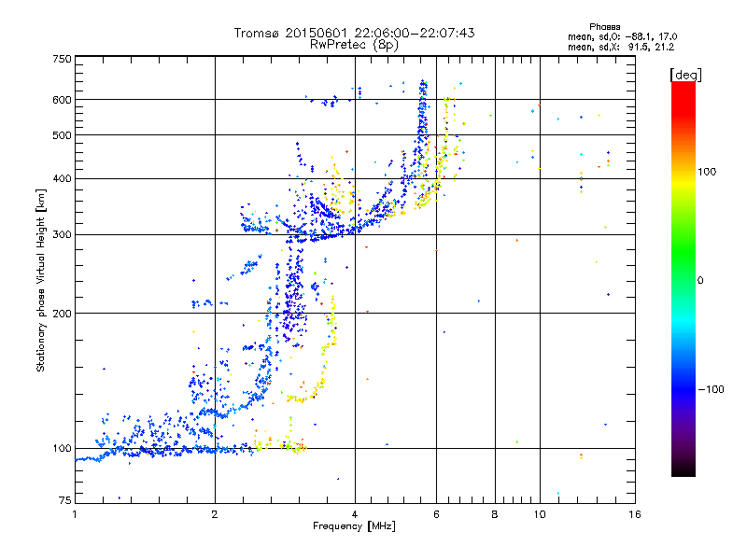Select the 'mean, sd,O: -88.1, 17.0' line
The image size is (747, 560).
622,36
